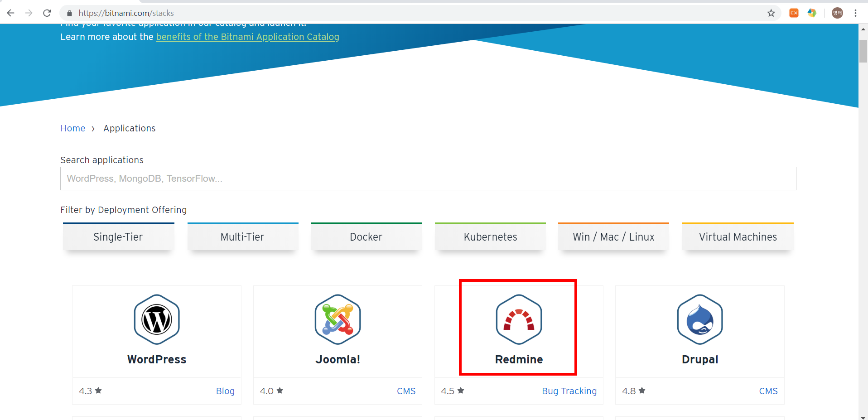Image resolution: width=868 pixels, height=420 pixels.
Task: Click the padlock site security icon
Action: point(69,13)
